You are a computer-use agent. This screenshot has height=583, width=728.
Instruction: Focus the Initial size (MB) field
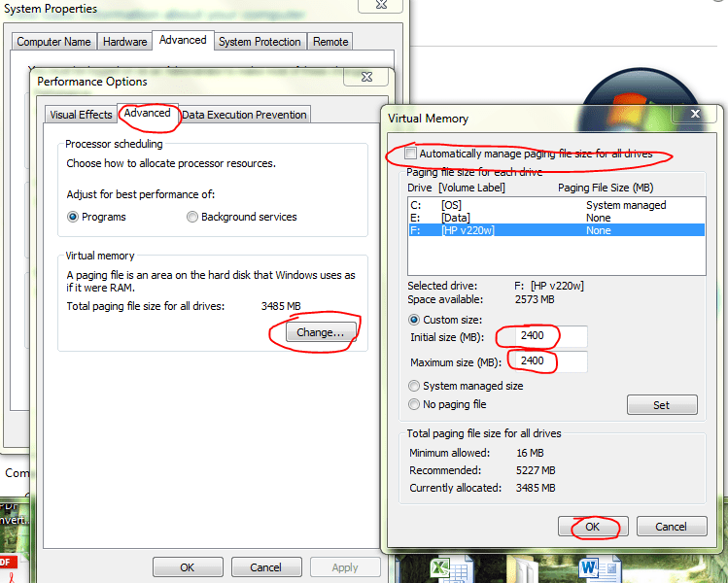(551, 336)
